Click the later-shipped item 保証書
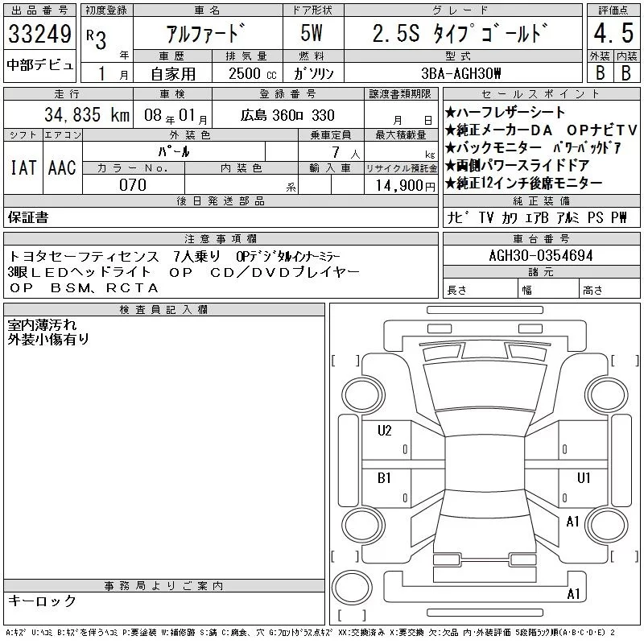This screenshot has height=644, width=644. point(28,217)
